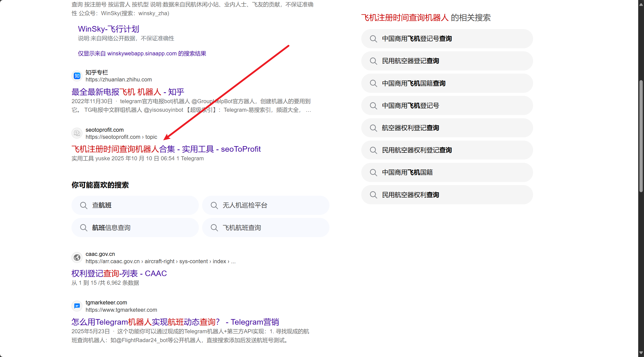
Task: Click the caac.gov.cn globe favicon
Action: click(x=77, y=257)
